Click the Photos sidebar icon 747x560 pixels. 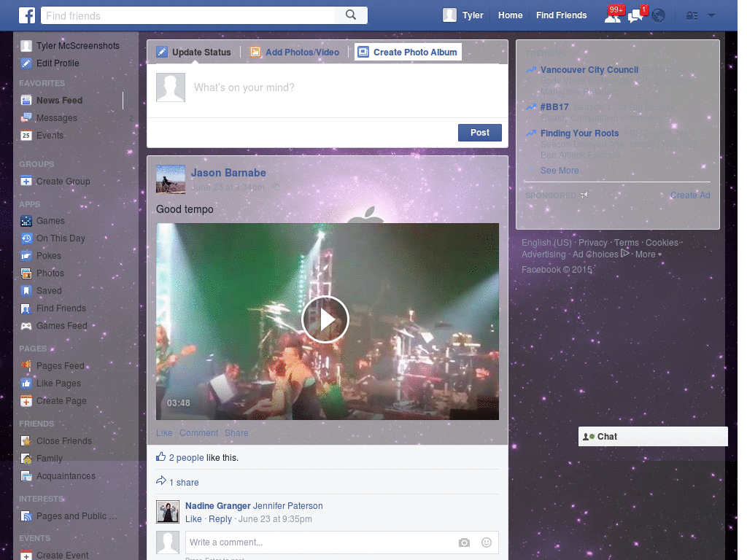[x=26, y=273]
